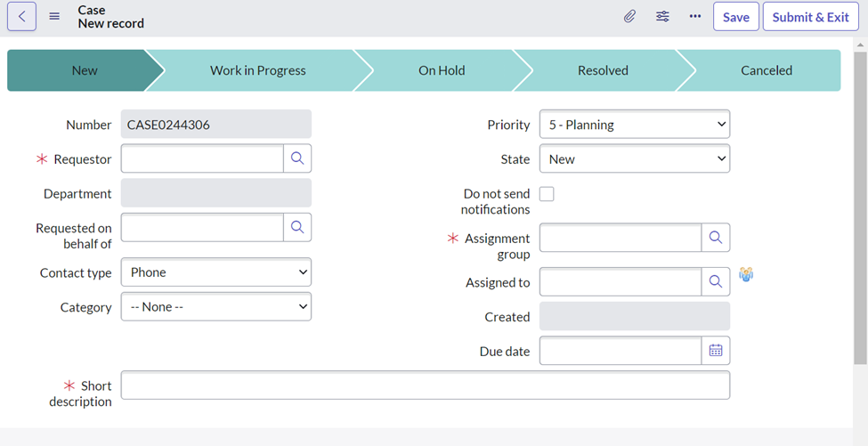Open the Category dropdown

coord(216,306)
